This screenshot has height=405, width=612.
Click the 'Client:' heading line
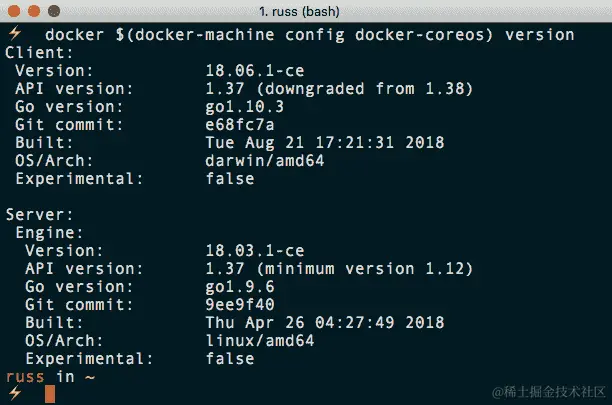tap(39, 53)
